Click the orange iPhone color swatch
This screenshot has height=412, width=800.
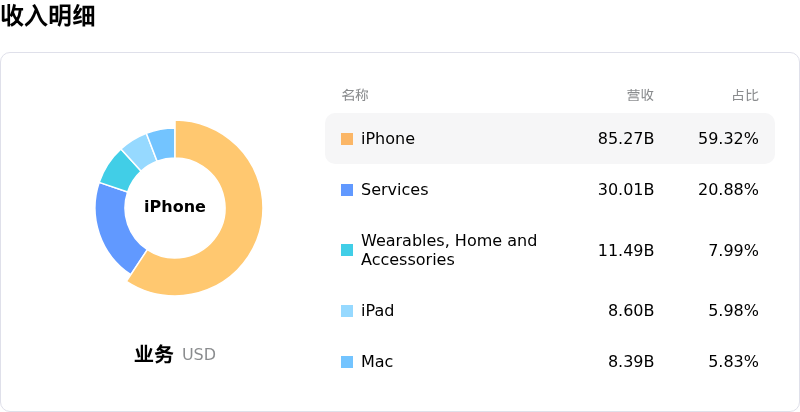pyautogui.click(x=347, y=139)
